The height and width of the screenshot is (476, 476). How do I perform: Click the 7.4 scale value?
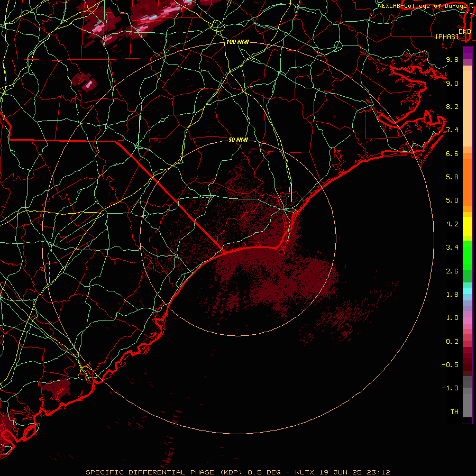(452, 130)
